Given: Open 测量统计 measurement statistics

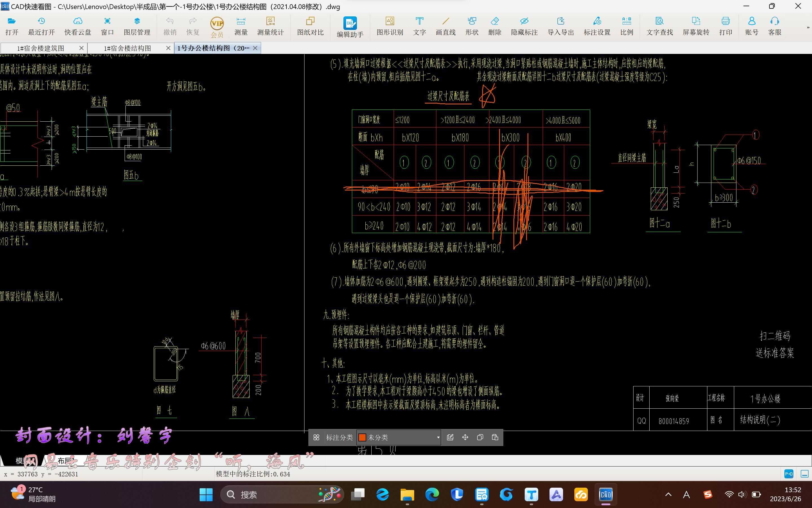Looking at the screenshot, I should [x=270, y=26].
